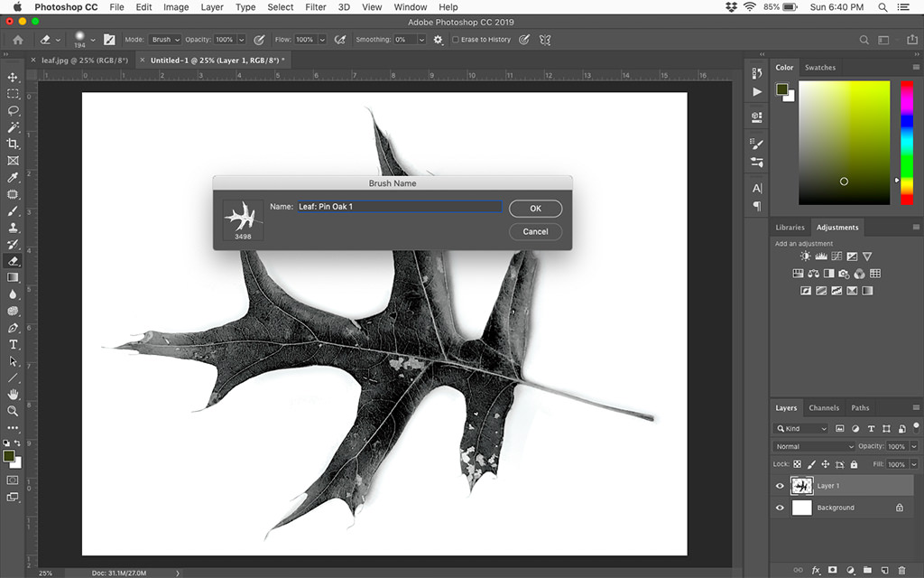Select the Lasso tool

[13, 110]
